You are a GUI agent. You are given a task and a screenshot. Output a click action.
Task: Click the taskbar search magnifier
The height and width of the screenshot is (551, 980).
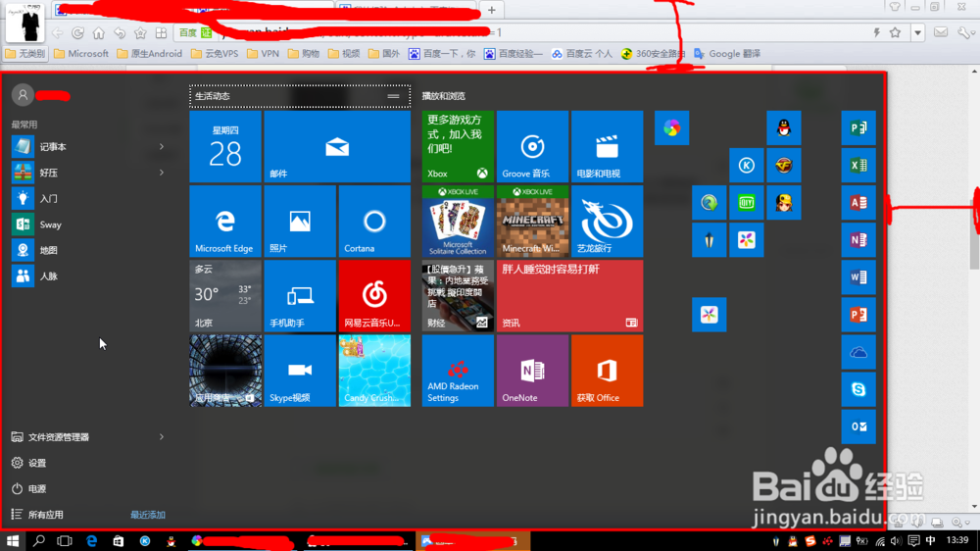39,541
